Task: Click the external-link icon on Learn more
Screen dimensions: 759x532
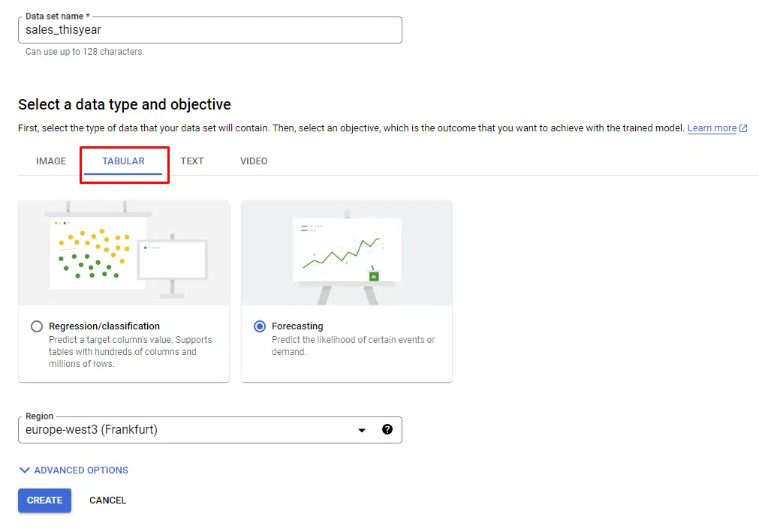Action: click(742, 128)
